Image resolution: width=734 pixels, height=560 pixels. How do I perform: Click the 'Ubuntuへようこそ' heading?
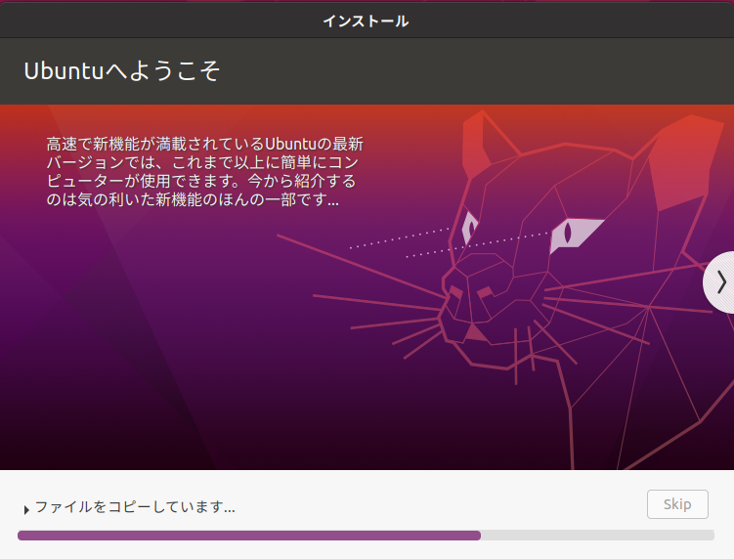pos(122,71)
